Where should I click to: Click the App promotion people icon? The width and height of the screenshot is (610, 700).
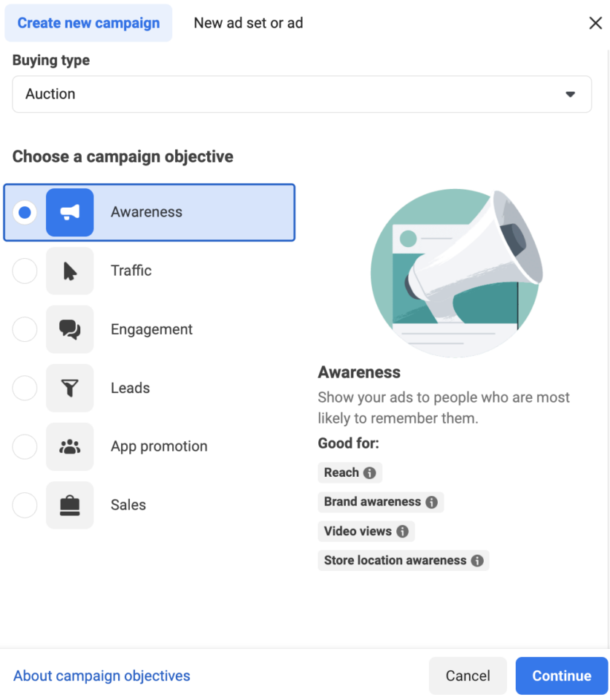(x=69, y=446)
